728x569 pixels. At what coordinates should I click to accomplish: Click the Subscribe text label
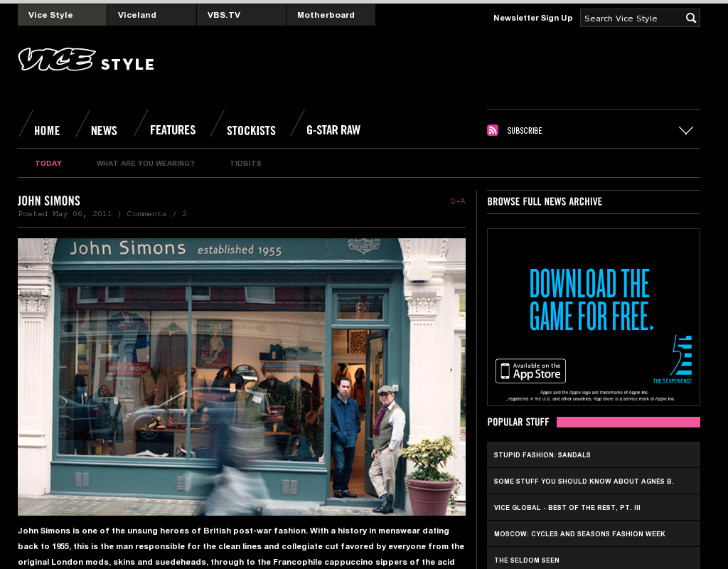tap(525, 131)
